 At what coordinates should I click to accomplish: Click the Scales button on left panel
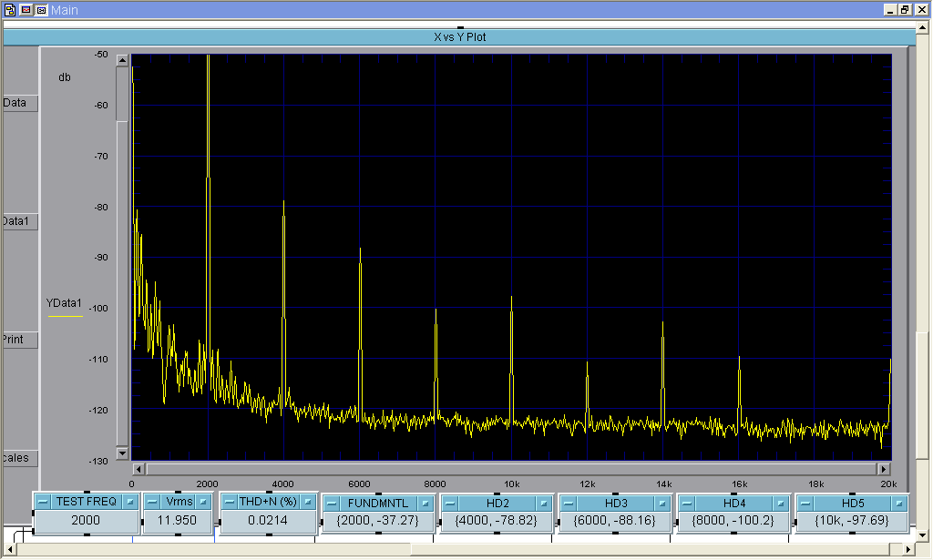pos(20,458)
